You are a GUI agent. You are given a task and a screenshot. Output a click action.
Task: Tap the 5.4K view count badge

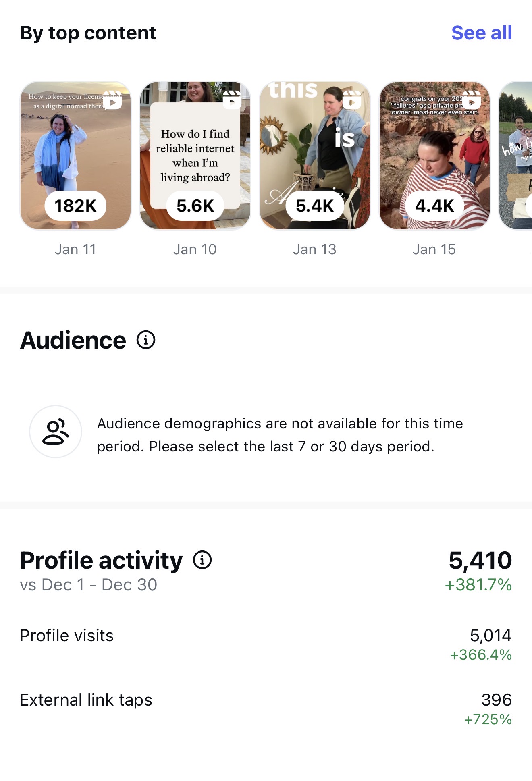pyautogui.click(x=315, y=206)
